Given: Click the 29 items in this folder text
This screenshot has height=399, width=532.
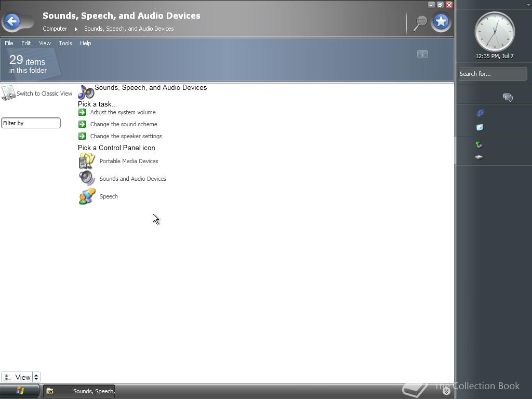Looking at the screenshot, I should click(x=28, y=64).
